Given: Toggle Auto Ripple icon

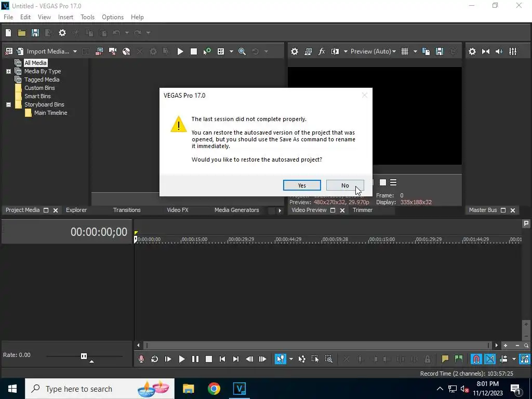Looking at the screenshot, I should pyautogui.click(x=503, y=359).
